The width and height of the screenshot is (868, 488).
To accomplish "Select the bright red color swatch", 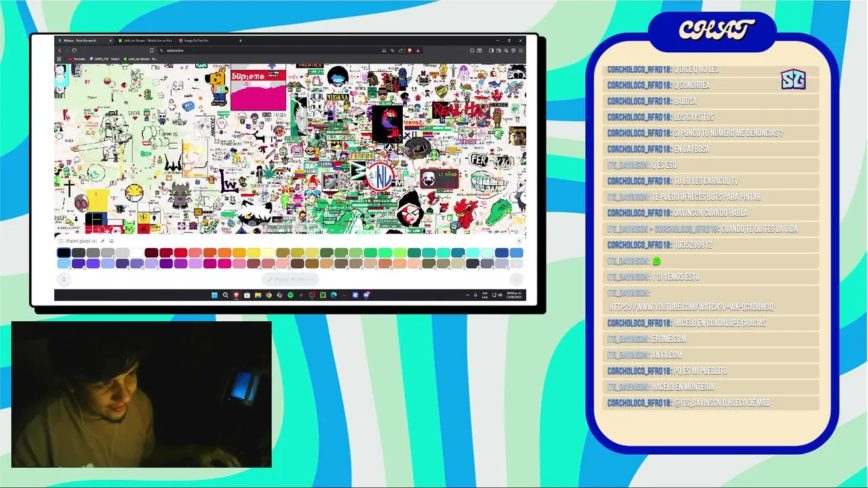I will pyautogui.click(x=180, y=253).
